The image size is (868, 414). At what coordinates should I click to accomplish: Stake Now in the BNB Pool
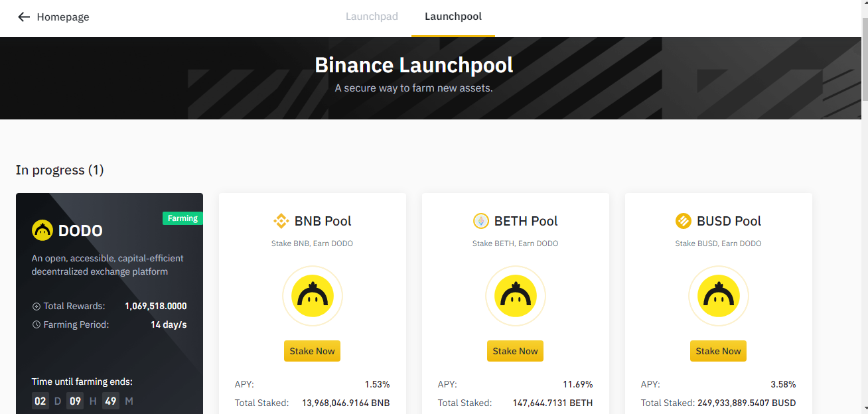pos(312,351)
